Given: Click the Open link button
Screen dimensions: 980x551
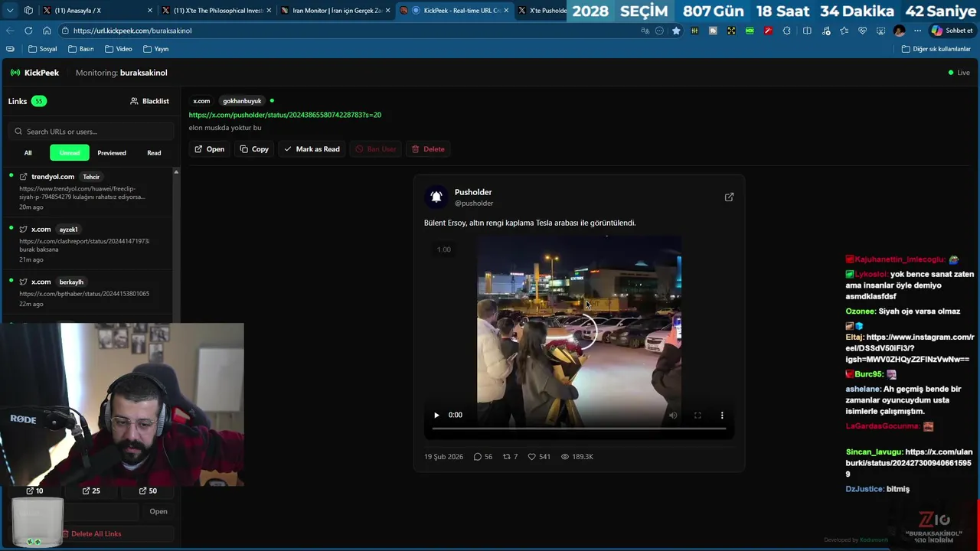Looking at the screenshot, I should (209, 149).
